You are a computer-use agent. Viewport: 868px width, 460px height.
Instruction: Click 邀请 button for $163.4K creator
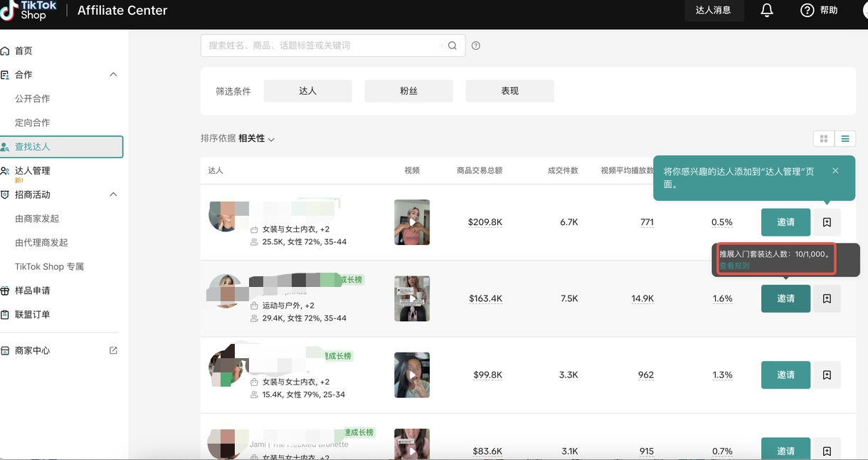coord(785,298)
